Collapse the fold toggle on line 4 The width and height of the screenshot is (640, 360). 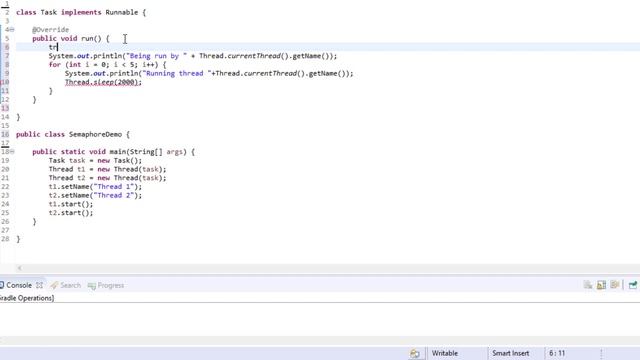coord(12,29)
